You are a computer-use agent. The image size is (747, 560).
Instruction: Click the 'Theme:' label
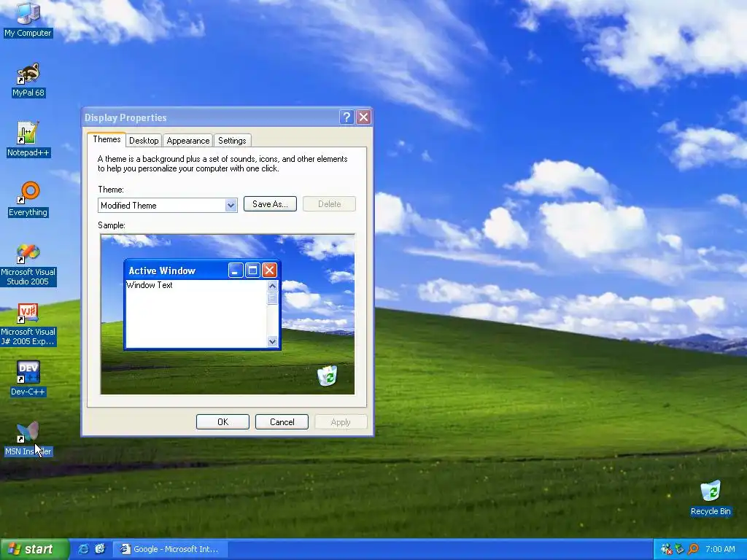pyautogui.click(x=111, y=190)
